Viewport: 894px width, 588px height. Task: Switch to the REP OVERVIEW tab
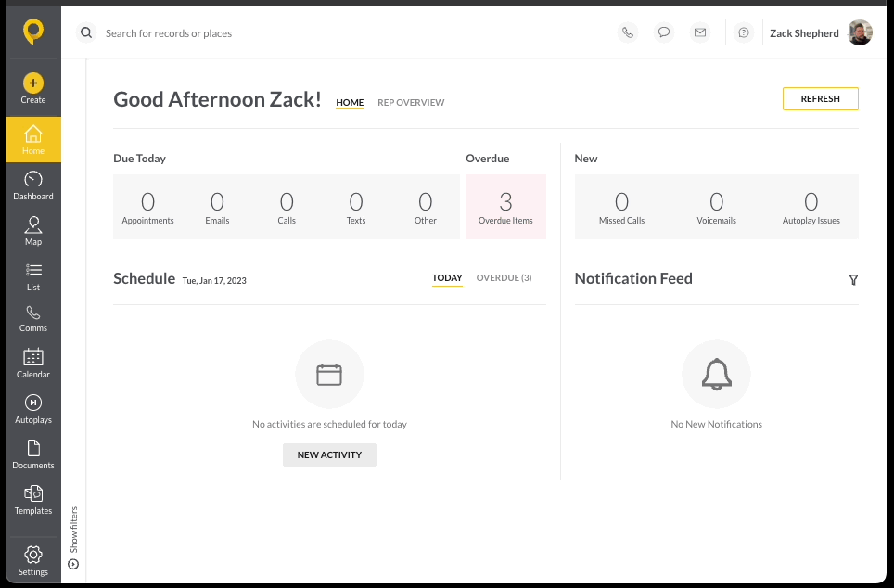(411, 103)
